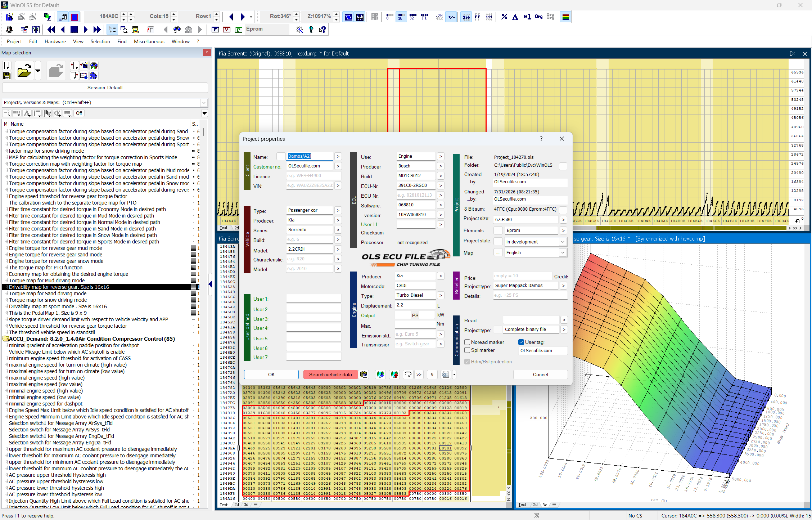The width and height of the screenshot is (812, 520).
Task: Click the clipboard paste icon beside Search vehicle data
Action: coord(364,375)
